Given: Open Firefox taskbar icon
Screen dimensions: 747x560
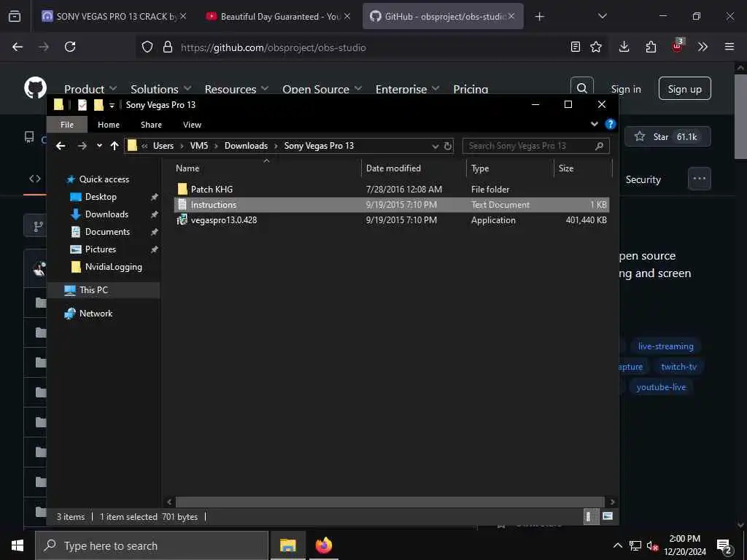Looking at the screenshot, I should click(x=323, y=545).
